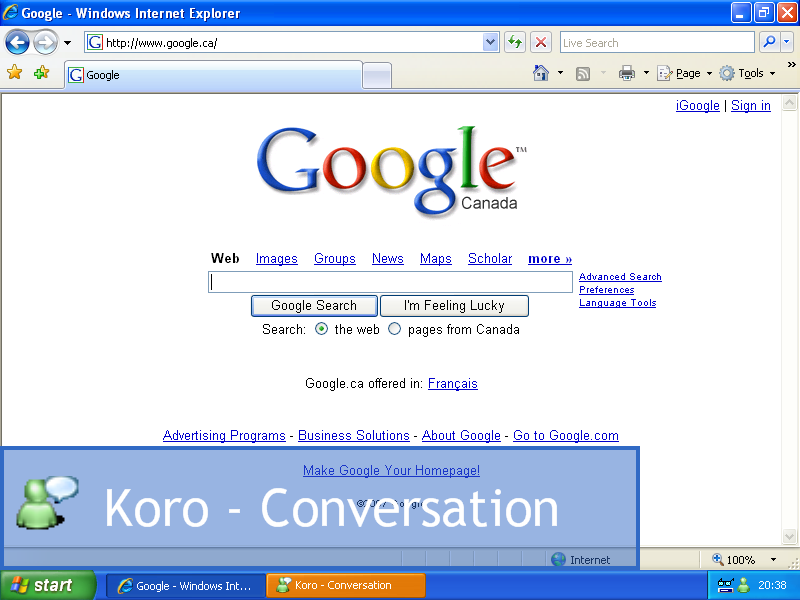
Task: Switch Google to Français
Action: [x=453, y=384]
